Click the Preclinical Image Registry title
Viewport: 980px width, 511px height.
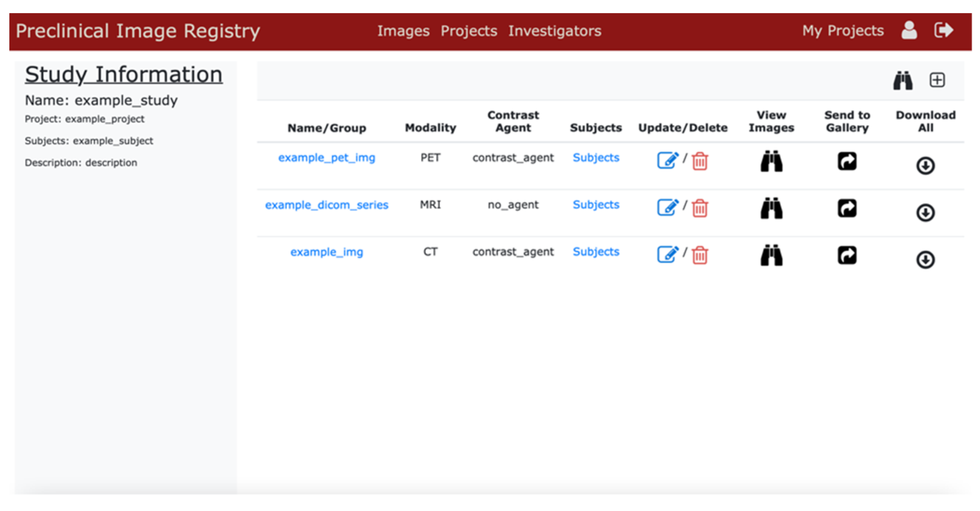tap(138, 31)
